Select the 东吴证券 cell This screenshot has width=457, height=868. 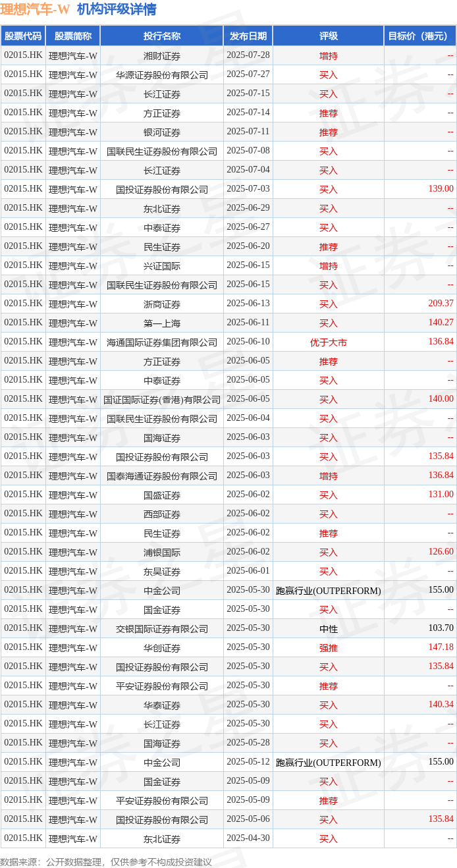[x=162, y=572]
